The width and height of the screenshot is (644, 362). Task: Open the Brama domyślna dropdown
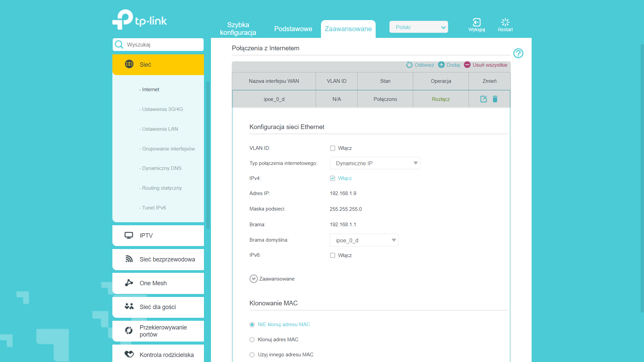364,240
